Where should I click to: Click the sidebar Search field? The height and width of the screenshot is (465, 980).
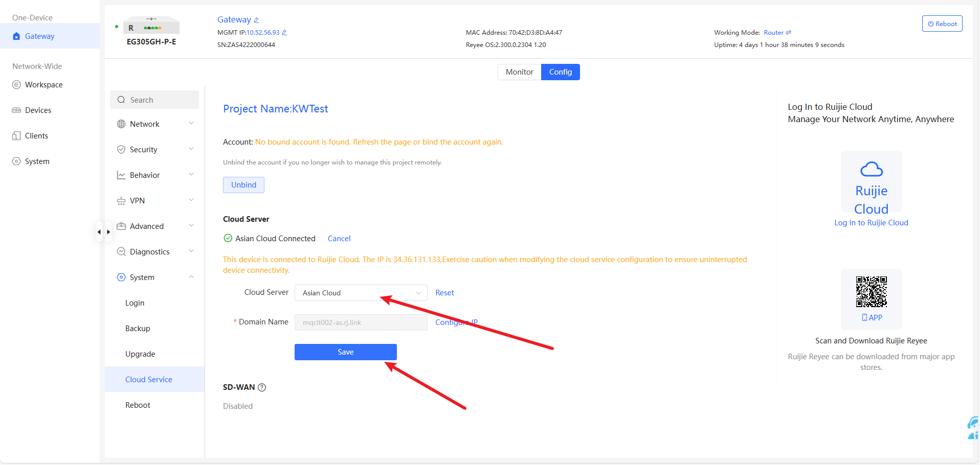click(154, 100)
